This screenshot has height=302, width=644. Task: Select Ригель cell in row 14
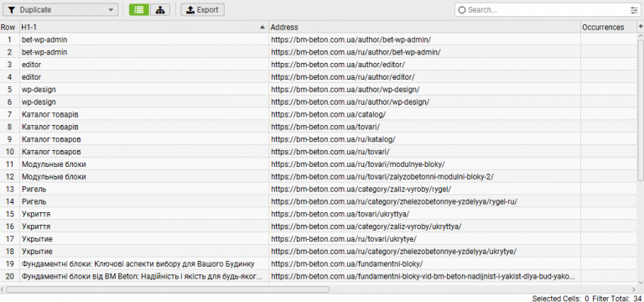tap(143, 201)
